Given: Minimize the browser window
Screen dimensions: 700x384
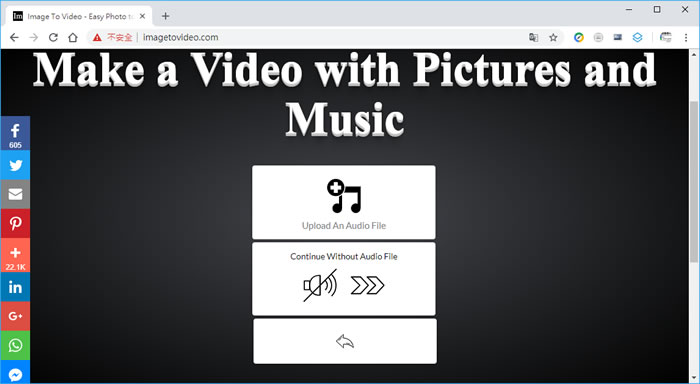Looking at the screenshot, I should 629,9.
